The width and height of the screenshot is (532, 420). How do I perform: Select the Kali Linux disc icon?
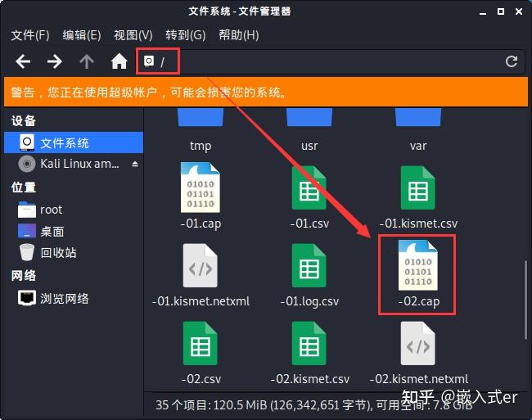point(27,164)
